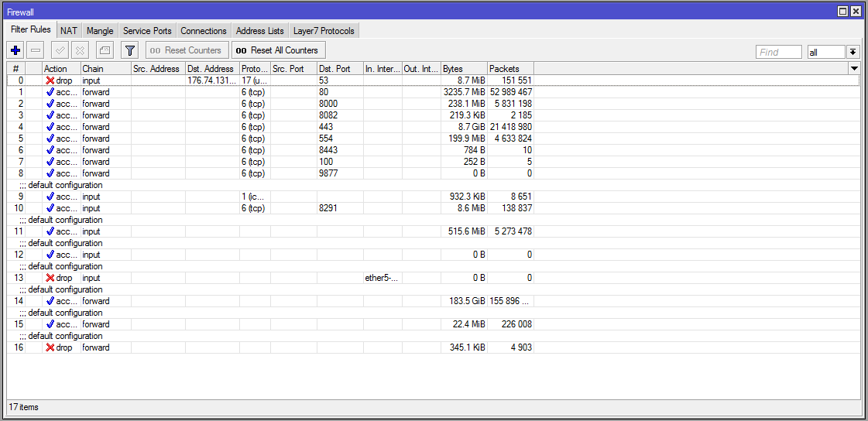This screenshot has width=868, height=421.
Task: Add a new firewall rule with plus icon
Action: click(x=15, y=50)
